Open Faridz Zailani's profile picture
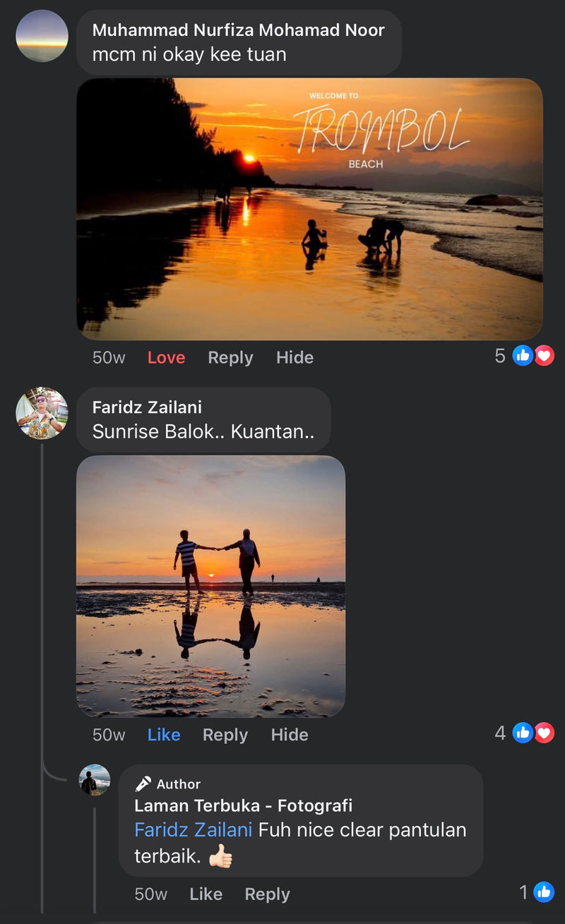This screenshot has height=924, width=565. coord(42,413)
